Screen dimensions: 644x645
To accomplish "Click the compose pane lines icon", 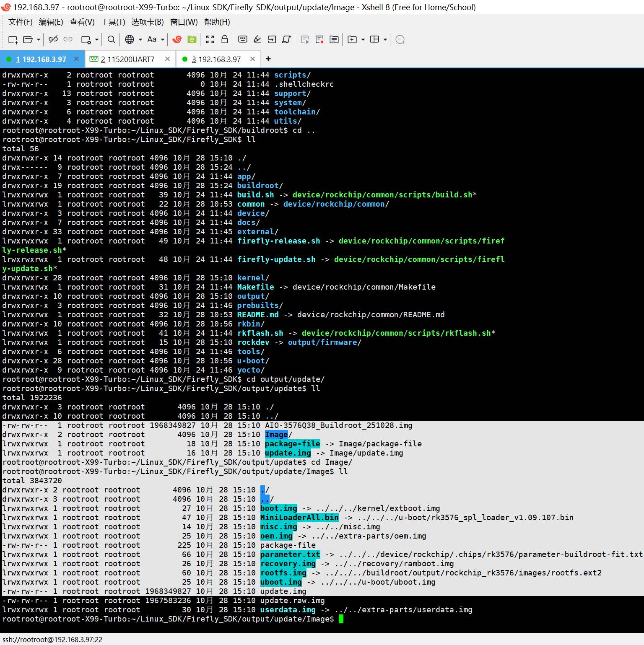I will coord(334,39).
